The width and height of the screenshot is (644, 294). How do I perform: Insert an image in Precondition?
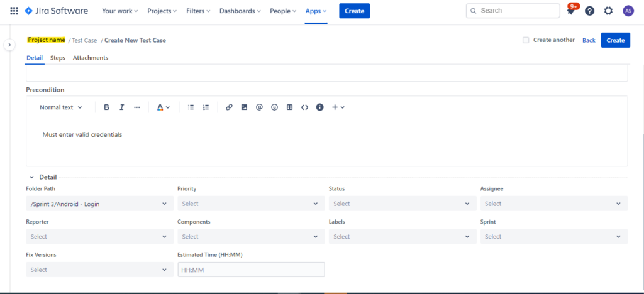click(245, 107)
